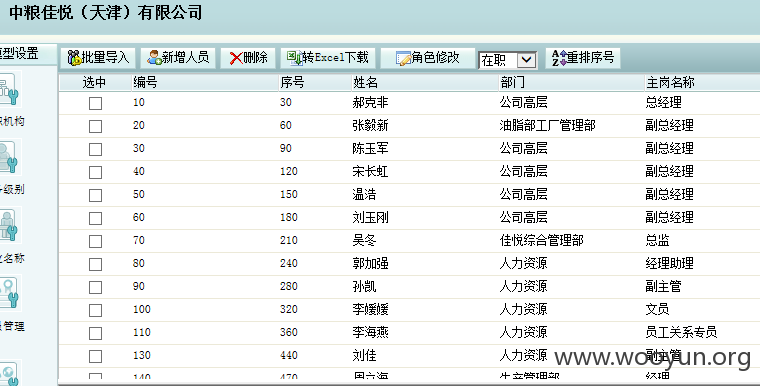This screenshot has width=760, height=386.
Task: Tick the checkbox for 宋长虹
Action: 95,172
